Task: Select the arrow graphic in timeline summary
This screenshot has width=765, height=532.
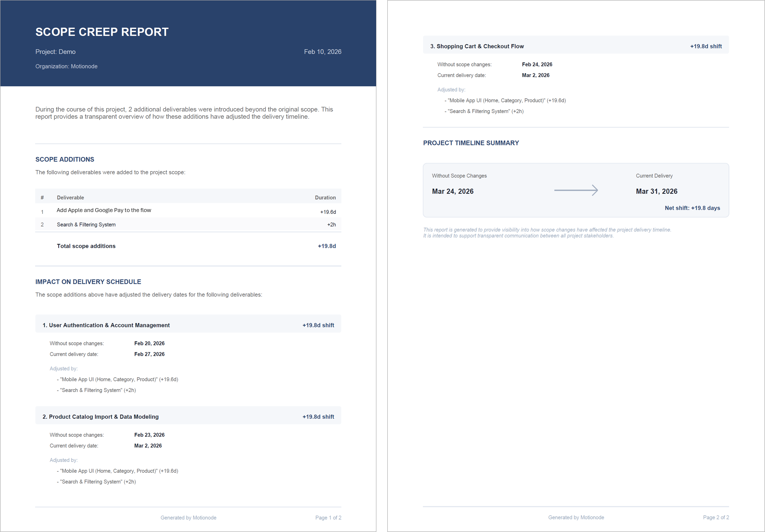Action: pyautogui.click(x=576, y=190)
